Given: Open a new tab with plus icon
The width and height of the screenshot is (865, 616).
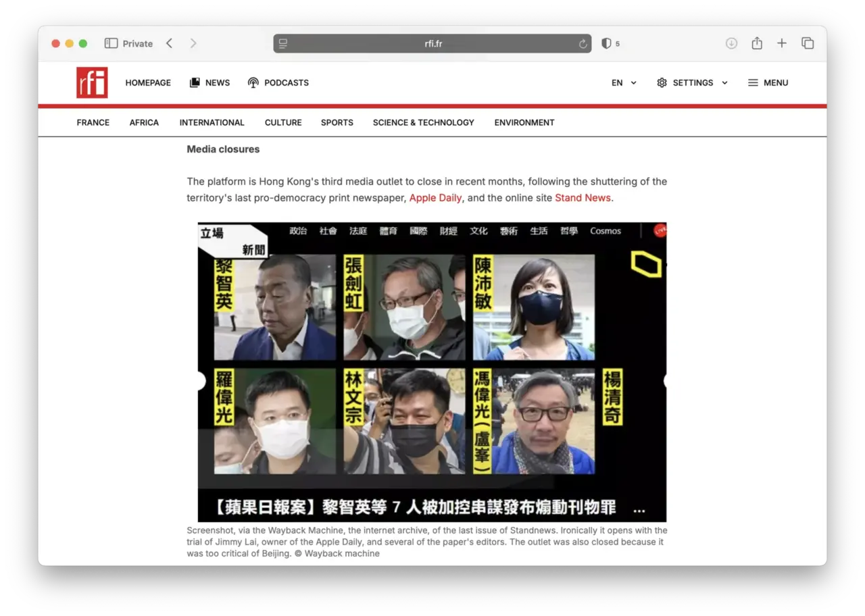Looking at the screenshot, I should pyautogui.click(x=782, y=43).
